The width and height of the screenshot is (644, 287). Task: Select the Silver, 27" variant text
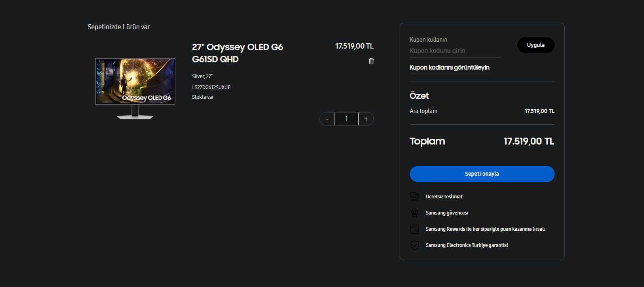(202, 77)
